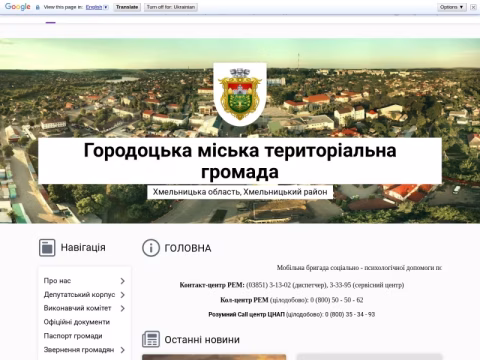Open Паспорт громади menu item
The height and width of the screenshot is (360, 480).
pyautogui.click(x=73, y=336)
